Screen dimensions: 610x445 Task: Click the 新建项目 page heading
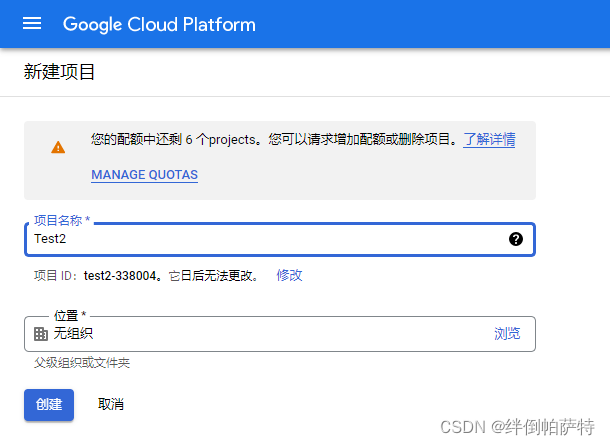pyautogui.click(x=59, y=72)
